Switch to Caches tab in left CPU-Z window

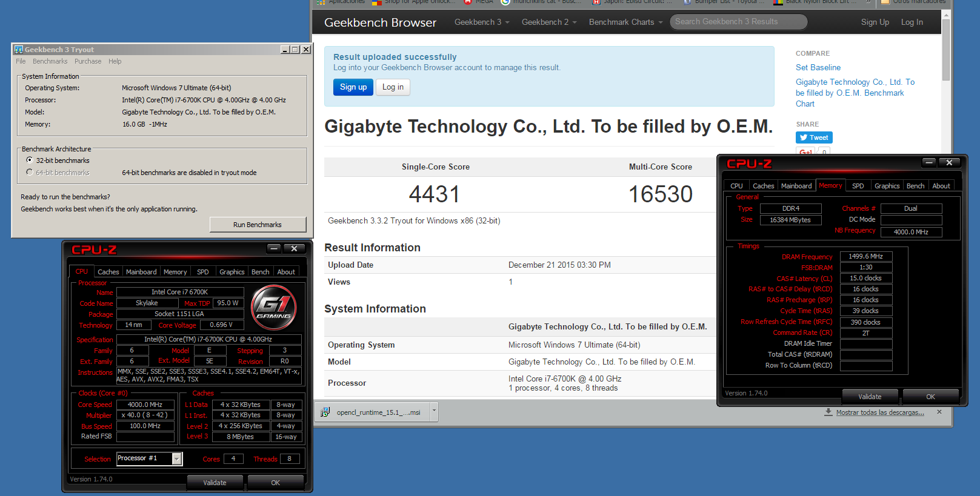pyautogui.click(x=108, y=272)
